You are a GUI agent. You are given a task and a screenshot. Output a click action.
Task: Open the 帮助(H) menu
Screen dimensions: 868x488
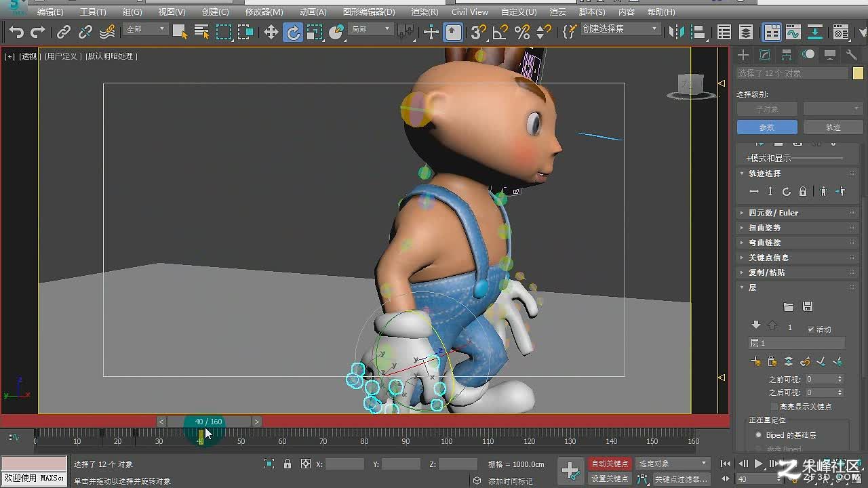tap(661, 12)
